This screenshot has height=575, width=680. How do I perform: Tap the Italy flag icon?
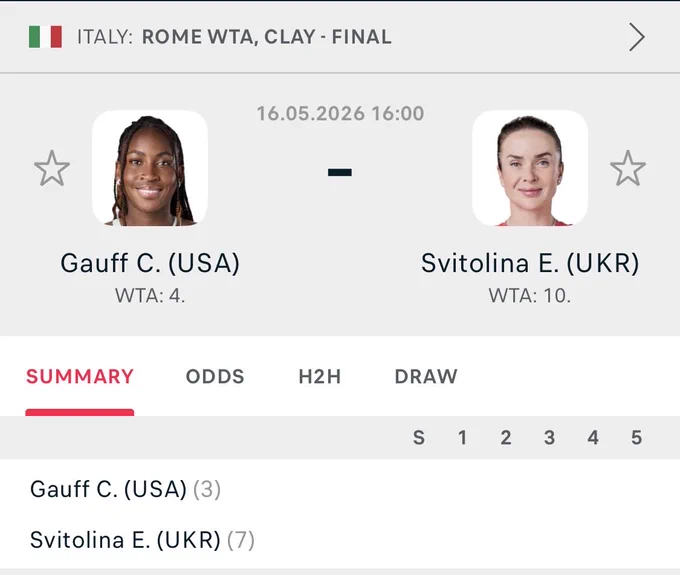coord(45,37)
